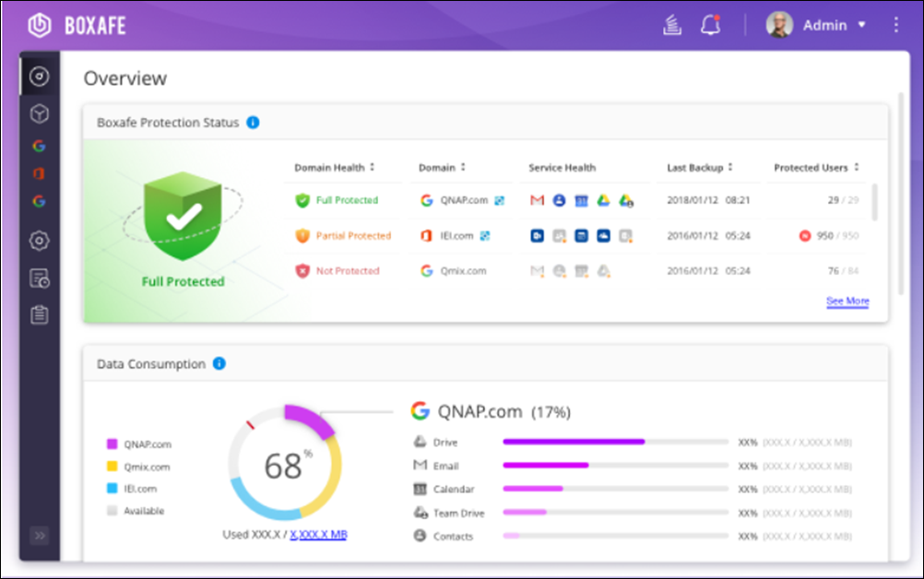924x579 pixels.
Task: Click the OneDrive cloud icon in the IEI.com row
Action: (603, 236)
